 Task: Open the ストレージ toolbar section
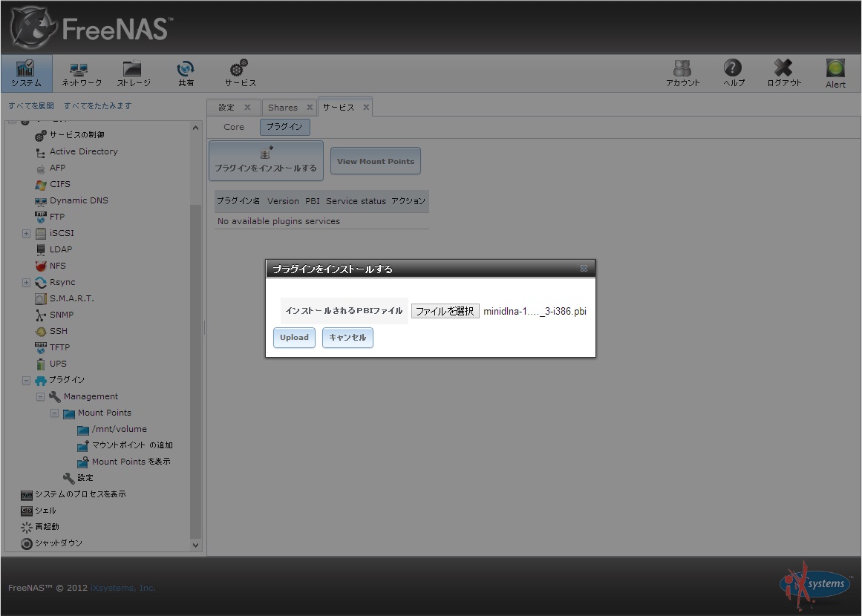click(133, 73)
